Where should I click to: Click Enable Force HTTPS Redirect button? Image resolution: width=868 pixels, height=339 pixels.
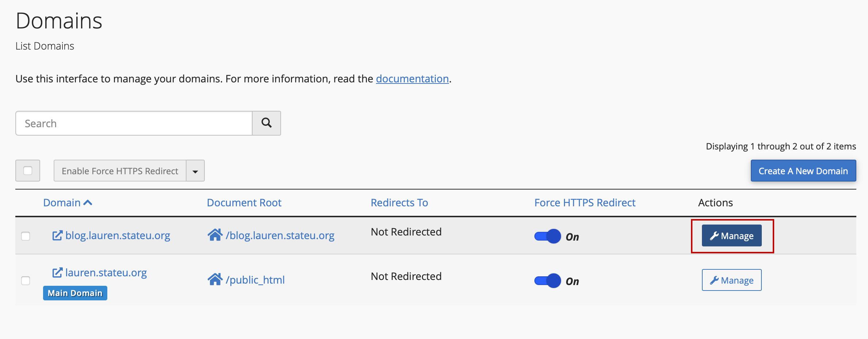(120, 171)
